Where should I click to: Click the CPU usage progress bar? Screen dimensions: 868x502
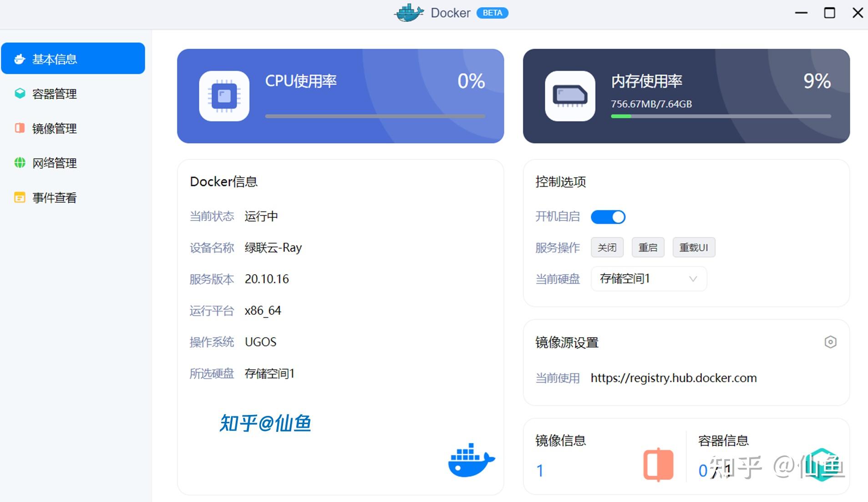(375, 116)
